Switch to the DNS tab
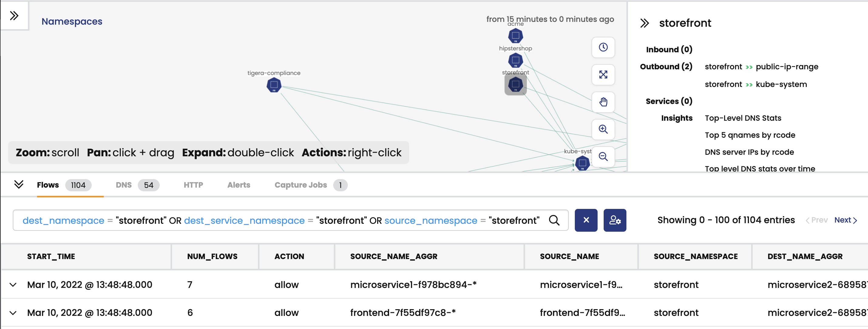Viewport: 868px width, 329px height. (x=122, y=185)
